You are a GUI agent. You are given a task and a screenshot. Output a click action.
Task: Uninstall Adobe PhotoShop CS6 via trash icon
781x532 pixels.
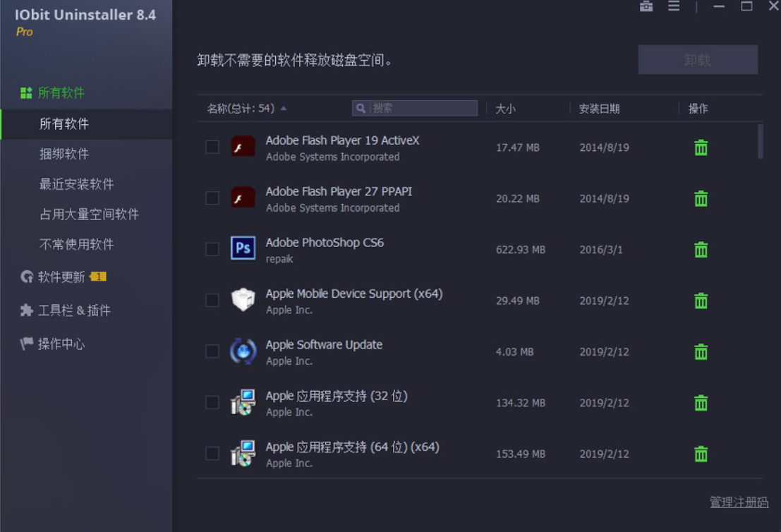coord(701,250)
